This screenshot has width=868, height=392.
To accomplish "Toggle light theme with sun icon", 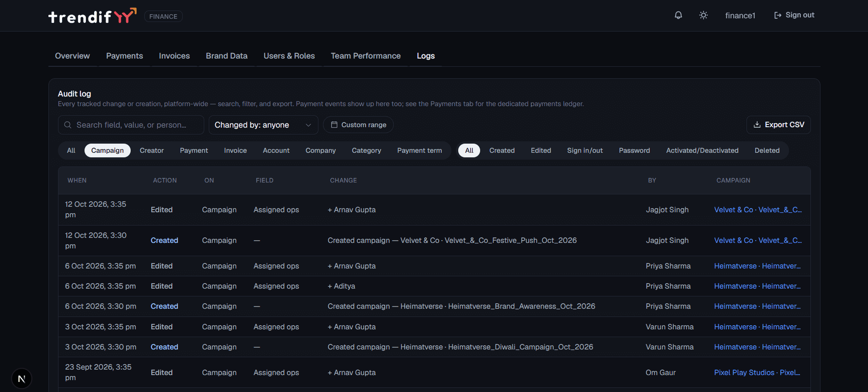I will tap(704, 15).
